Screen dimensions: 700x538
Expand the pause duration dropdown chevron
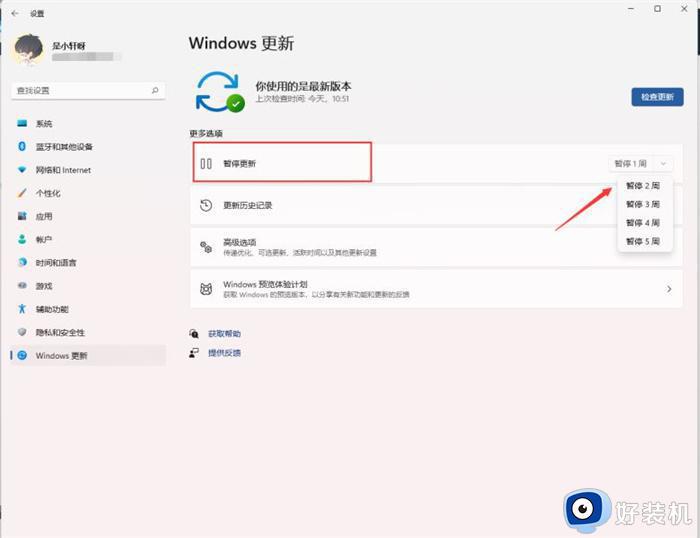663,164
